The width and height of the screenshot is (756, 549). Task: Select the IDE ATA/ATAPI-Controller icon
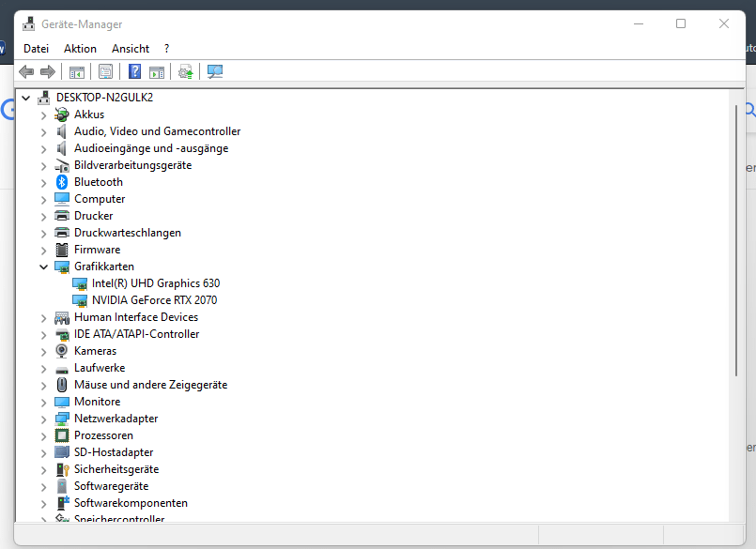pyautogui.click(x=62, y=334)
